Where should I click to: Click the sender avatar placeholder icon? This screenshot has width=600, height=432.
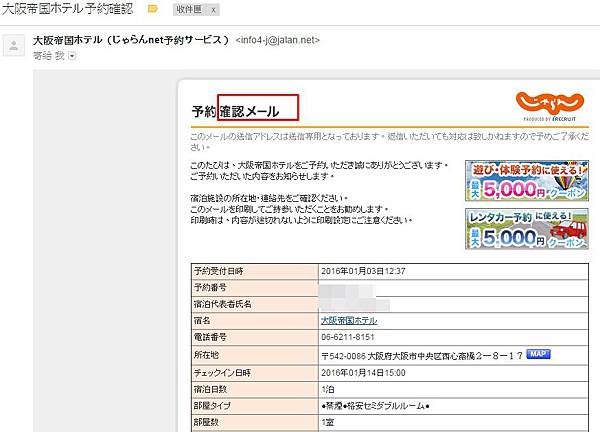(14, 45)
